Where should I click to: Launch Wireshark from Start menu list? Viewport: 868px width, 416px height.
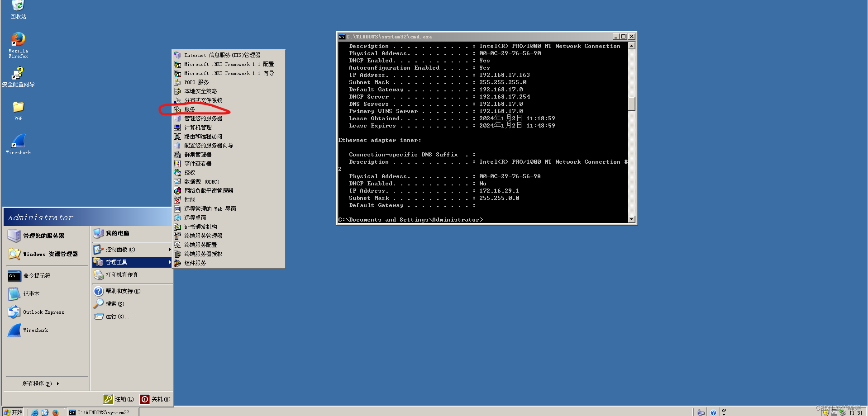coord(47,330)
